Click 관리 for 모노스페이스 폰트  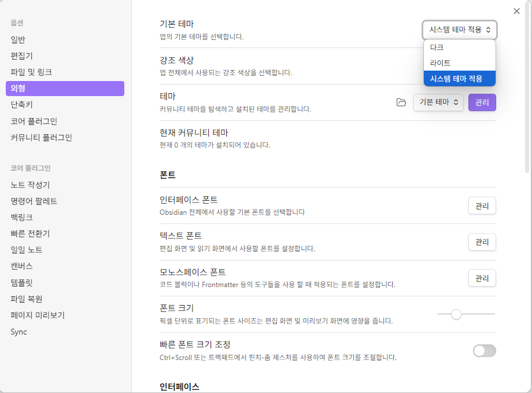click(x=482, y=278)
